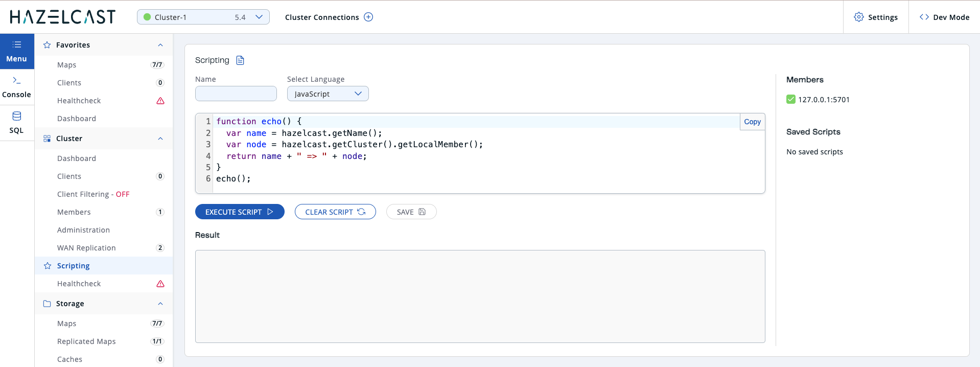Enable Dev Mode from the header
Image resolution: width=980 pixels, height=367 pixels.
[944, 17]
